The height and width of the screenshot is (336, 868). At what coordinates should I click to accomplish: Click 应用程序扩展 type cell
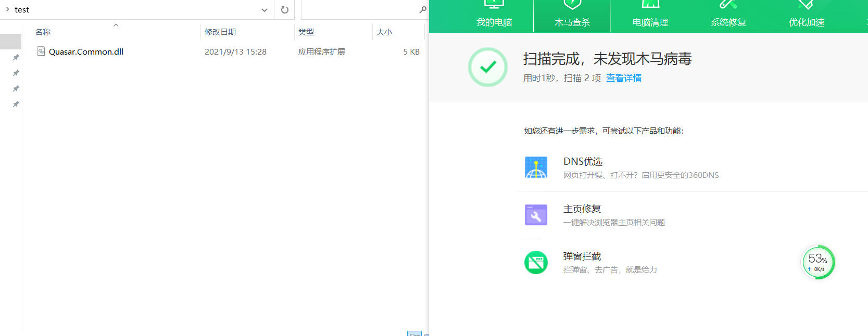tap(322, 52)
